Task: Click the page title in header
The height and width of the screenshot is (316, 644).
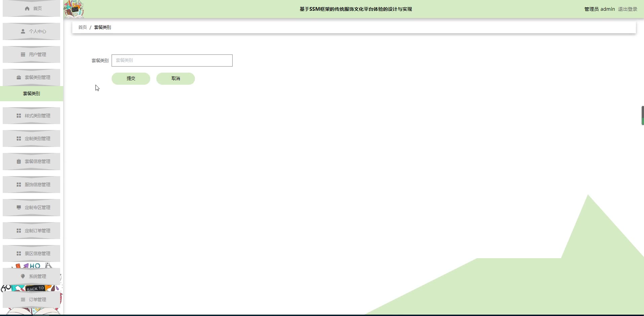Action: click(356, 9)
